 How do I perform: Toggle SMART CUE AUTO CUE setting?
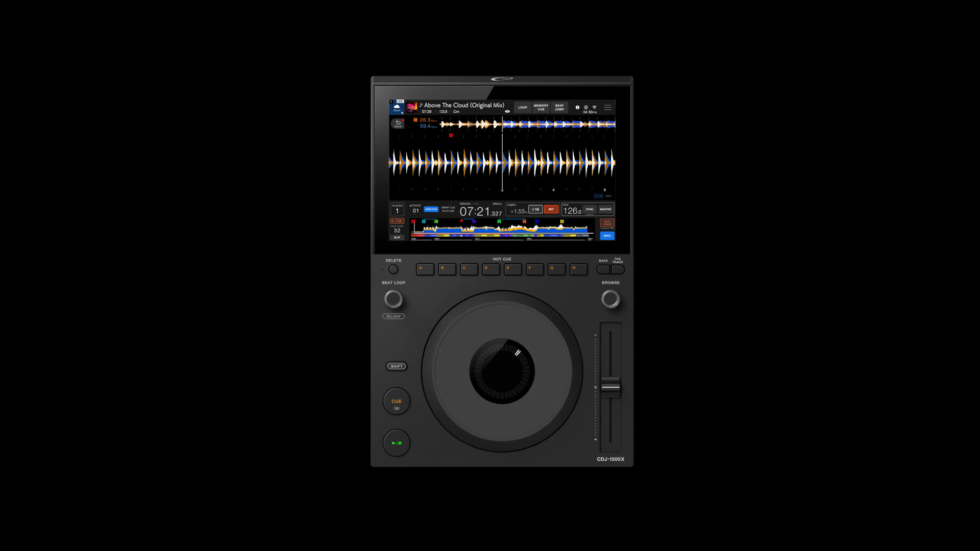(448, 209)
